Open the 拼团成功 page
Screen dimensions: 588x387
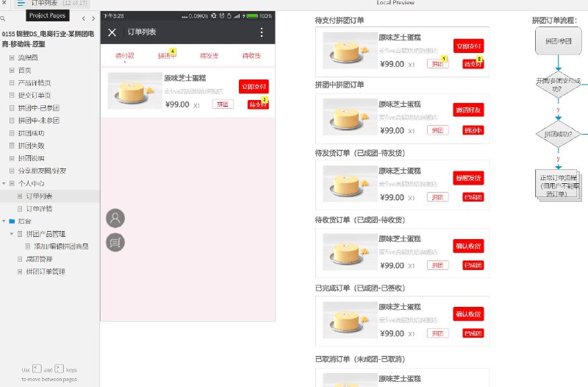coord(31,133)
